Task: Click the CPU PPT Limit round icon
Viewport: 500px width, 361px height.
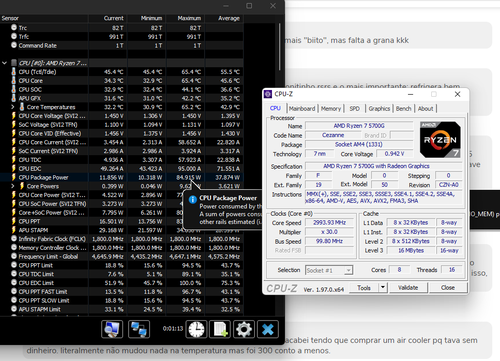Action: pyautogui.click(x=14, y=265)
